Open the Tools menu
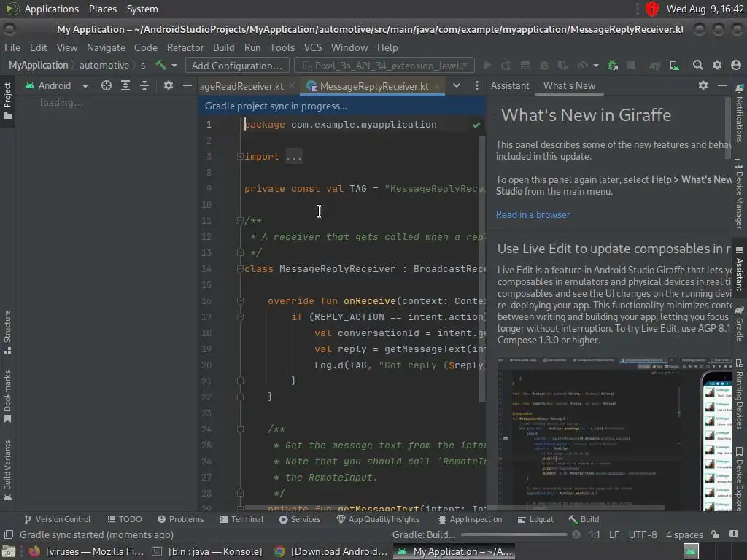This screenshot has height=560, width=747. tap(282, 47)
